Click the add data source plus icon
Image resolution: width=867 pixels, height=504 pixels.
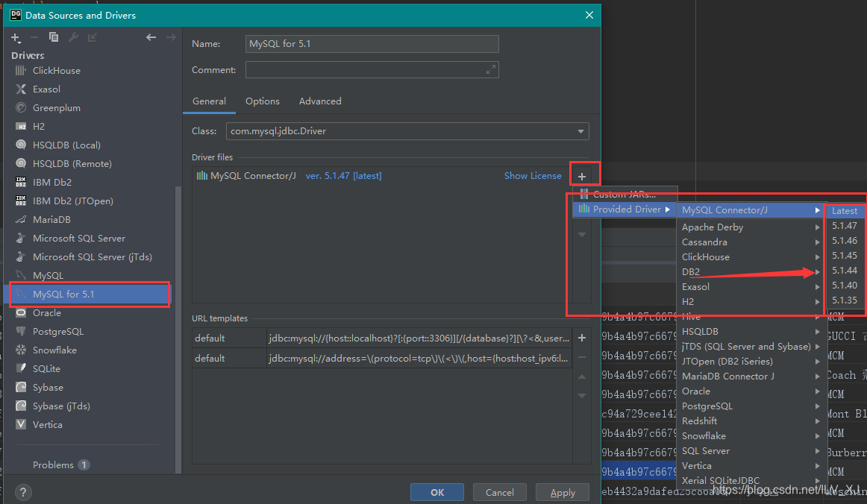pyautogui.click(x=16, y=37)
